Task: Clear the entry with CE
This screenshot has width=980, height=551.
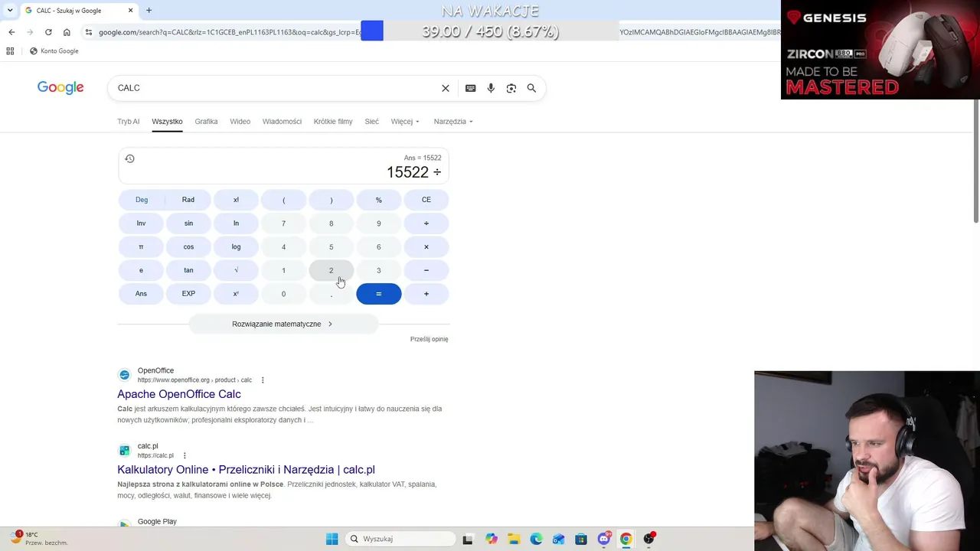Action: pyautogui.click(x=426, y=200)
